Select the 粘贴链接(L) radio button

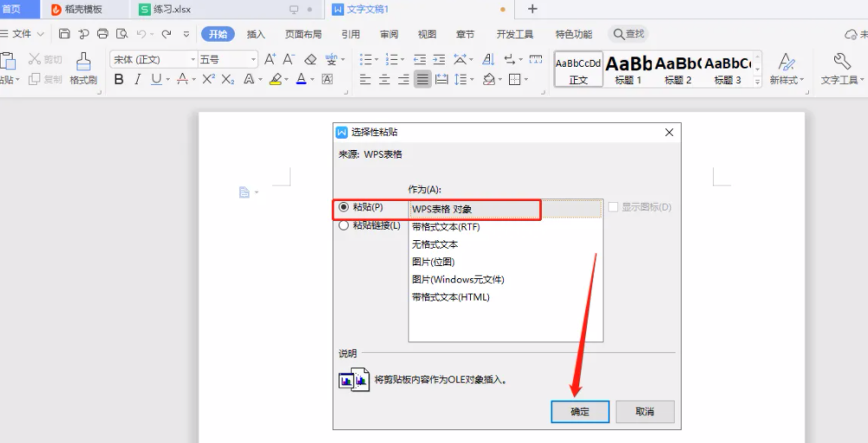[343, 225]
